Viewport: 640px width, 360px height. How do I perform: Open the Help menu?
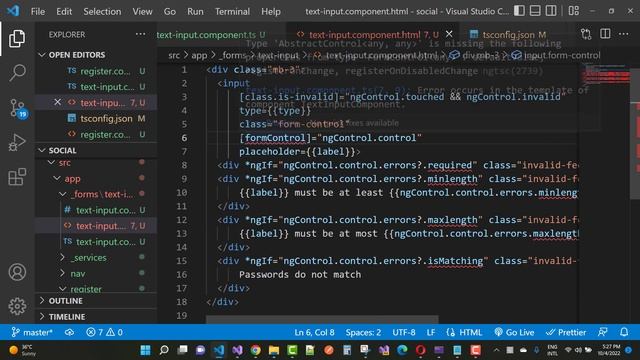271,11
